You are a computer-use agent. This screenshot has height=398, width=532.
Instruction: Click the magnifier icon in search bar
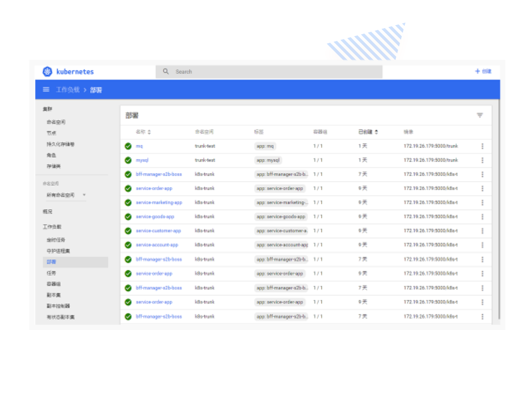(x=166, y=72)
